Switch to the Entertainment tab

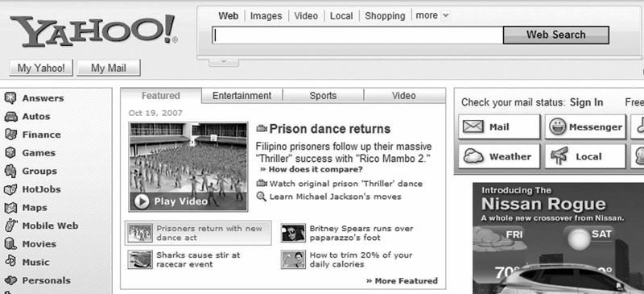coord(242,96)
